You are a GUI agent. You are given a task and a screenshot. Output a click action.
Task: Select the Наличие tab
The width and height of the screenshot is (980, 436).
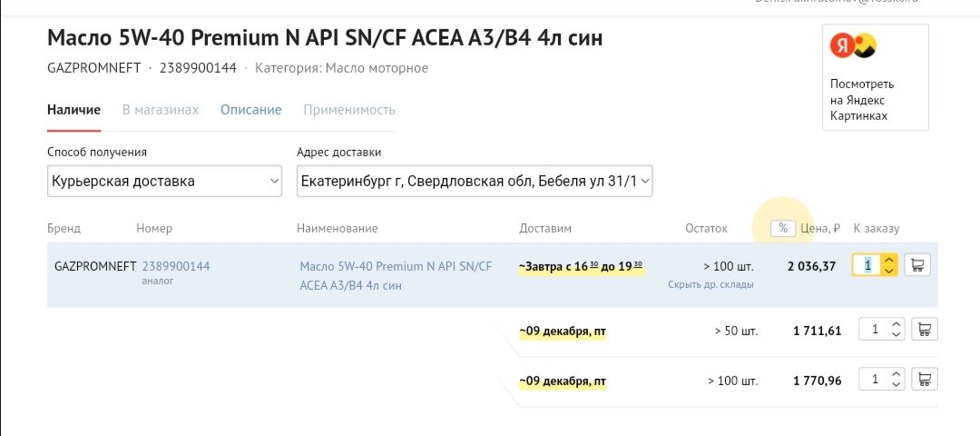pos(73,110)
